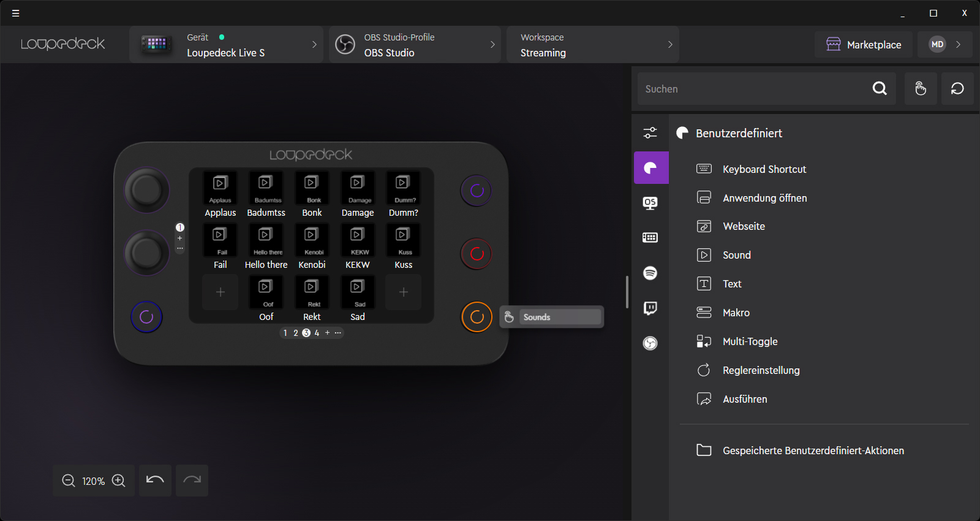Open the OS actions sidebar tab

pyautogui.click(x=650, y=203)
